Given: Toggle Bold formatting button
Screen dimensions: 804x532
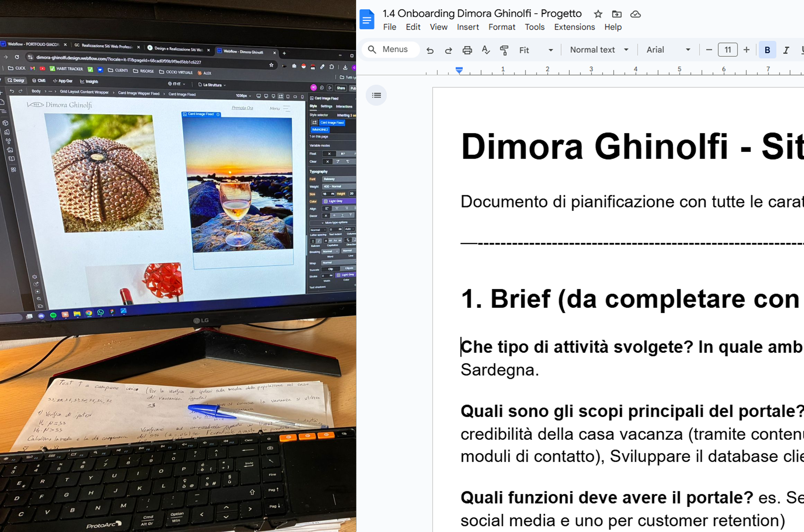Looking at the screenshot, I should (767, 50).
